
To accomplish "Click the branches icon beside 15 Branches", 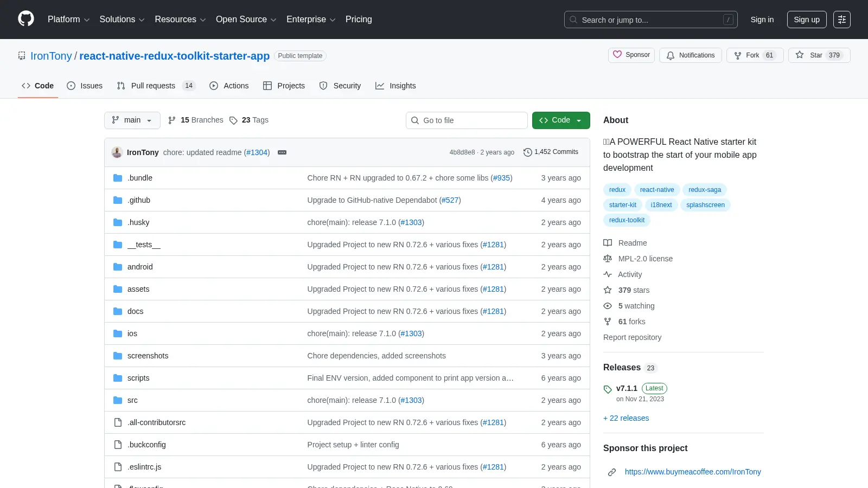I will point(172,120).
